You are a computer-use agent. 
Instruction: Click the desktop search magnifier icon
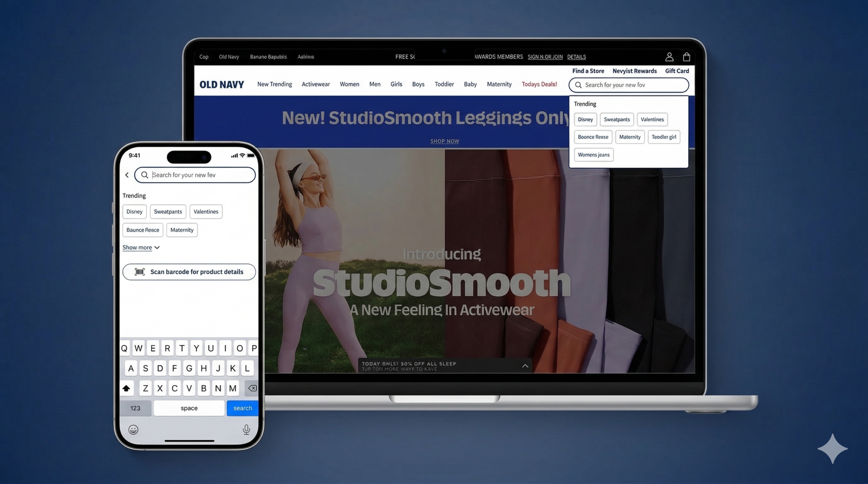point(578,85)
